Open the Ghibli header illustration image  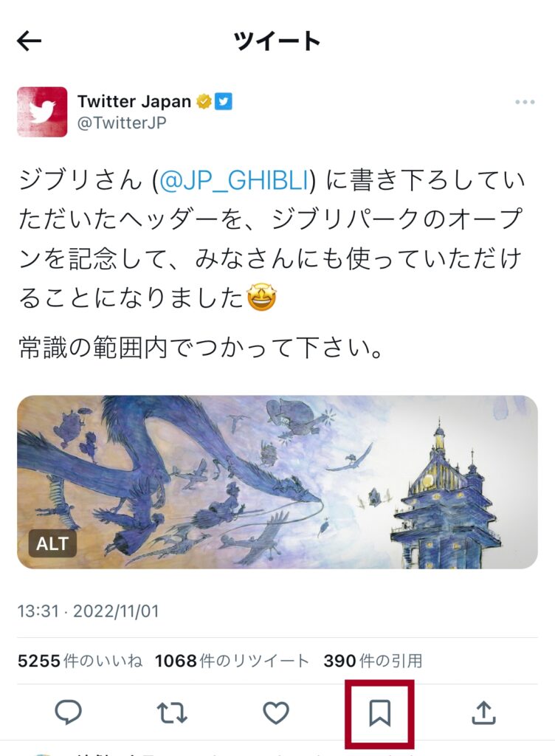pyautogui.click(x=277, y=482)
